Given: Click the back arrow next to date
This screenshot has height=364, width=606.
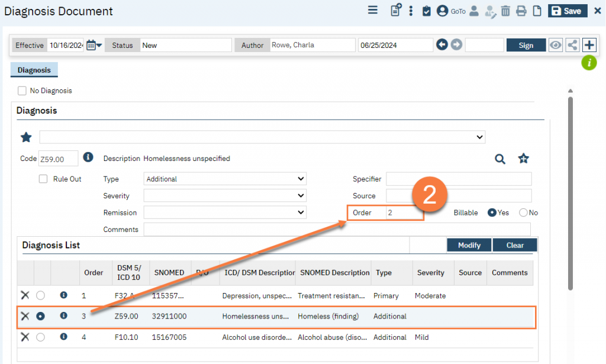Looking at the screenshot, I should (x=442, y=46).
